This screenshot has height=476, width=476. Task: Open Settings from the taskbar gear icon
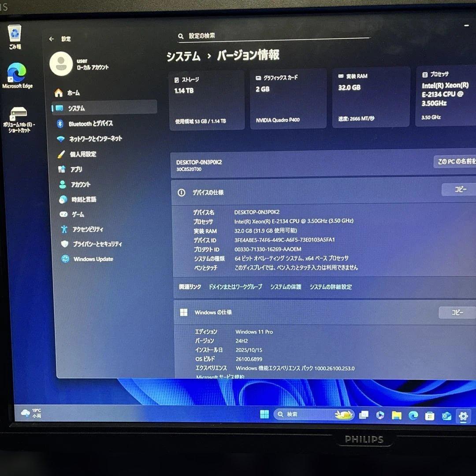[x=464, y=415]
